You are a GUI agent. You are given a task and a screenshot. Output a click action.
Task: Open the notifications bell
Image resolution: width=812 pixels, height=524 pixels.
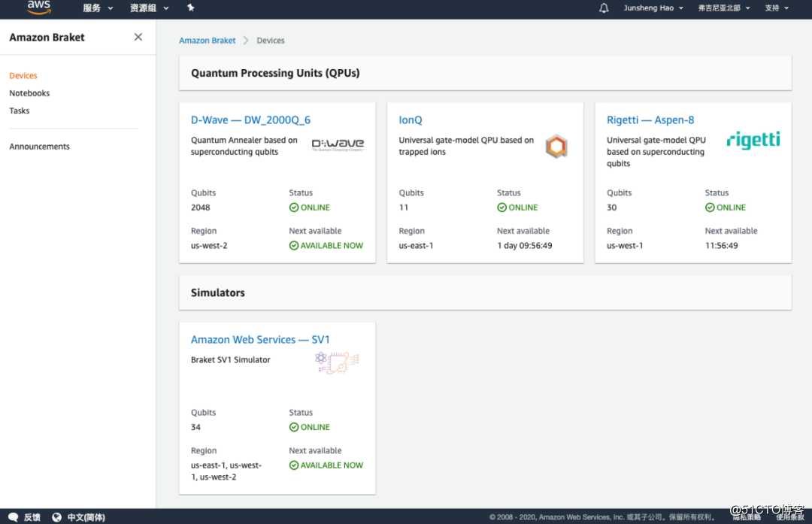pos(603,8)
